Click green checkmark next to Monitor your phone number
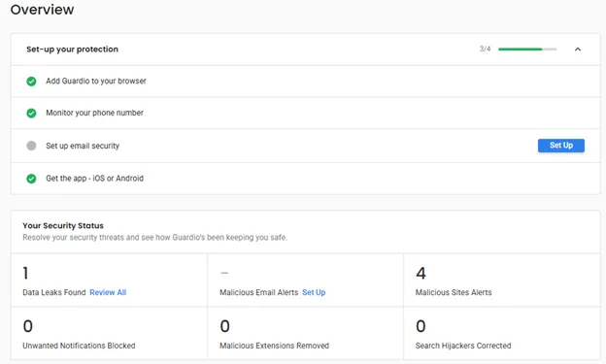Viewport: 606px width, 364px height. pos(31,113)
